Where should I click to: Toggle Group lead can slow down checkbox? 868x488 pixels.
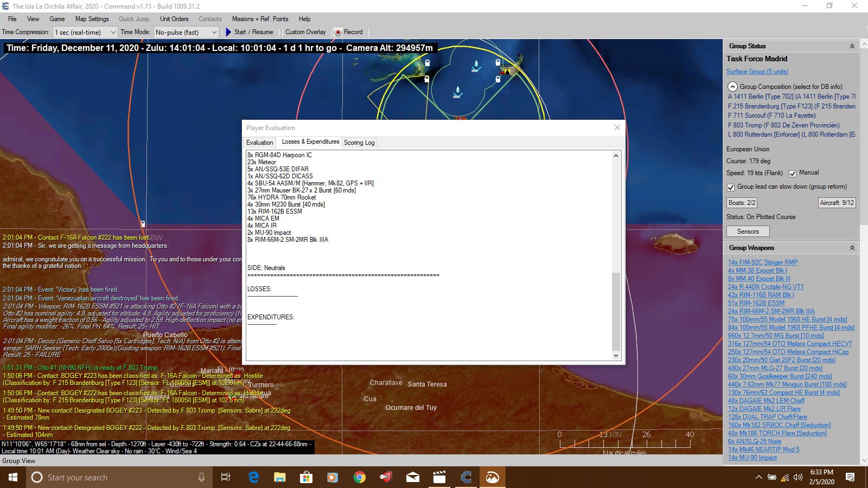tap(731, 187)
